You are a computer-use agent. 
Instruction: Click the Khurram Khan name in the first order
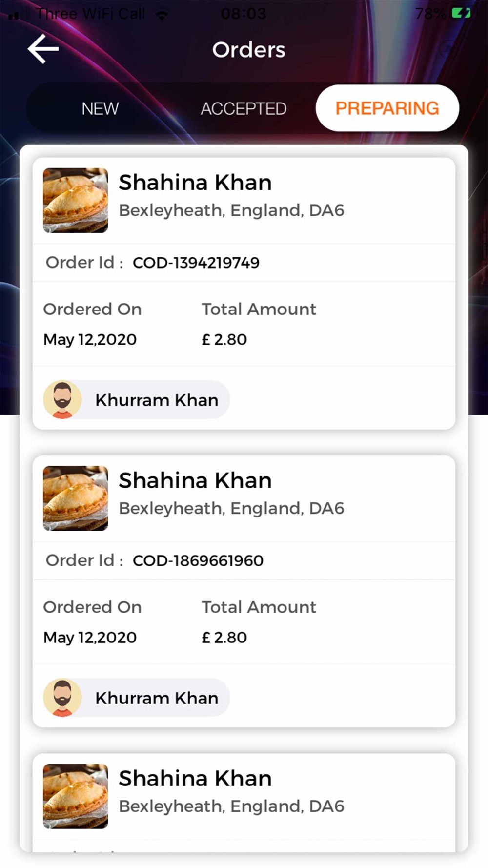157,400
